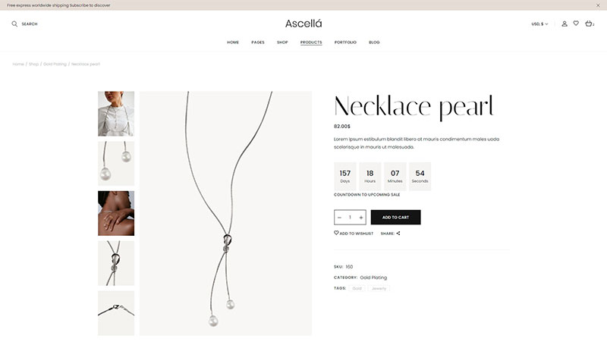Select the model wearing necklace thumbnail
This screenshot has height=364, width=607.
pyautogui.click(x=116, y=114)
